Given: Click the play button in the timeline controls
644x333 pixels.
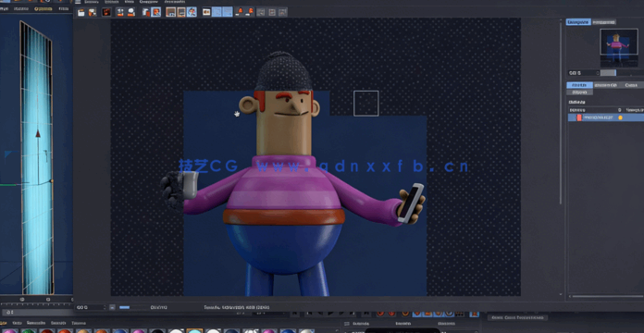Looking at the screenshot, I should click(x=331, y=314).
